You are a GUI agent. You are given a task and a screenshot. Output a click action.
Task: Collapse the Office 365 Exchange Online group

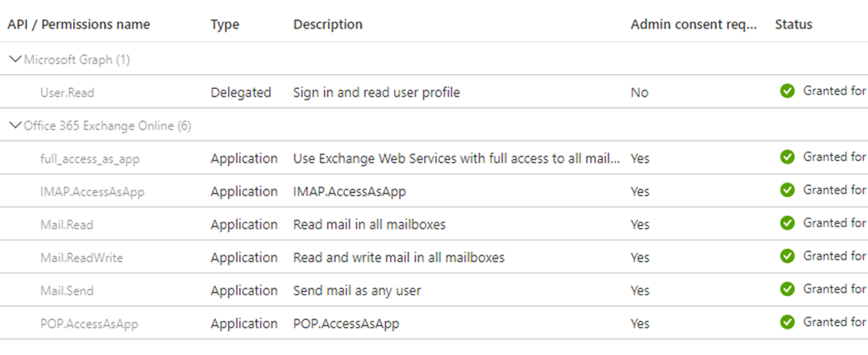[14, 125]
